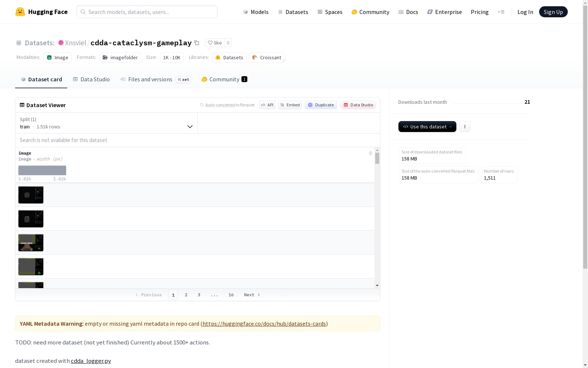
Task: Go to page 3 of the viewer
Action: 199,295
